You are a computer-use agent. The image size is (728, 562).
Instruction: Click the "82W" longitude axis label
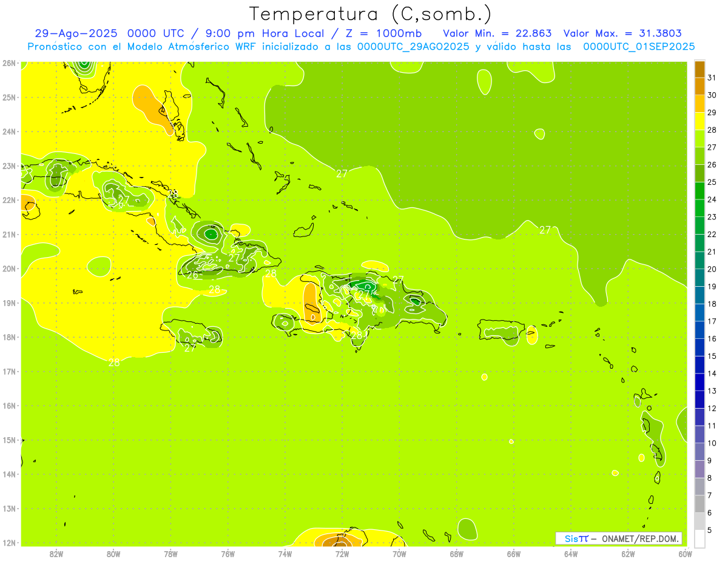(56, 554)
